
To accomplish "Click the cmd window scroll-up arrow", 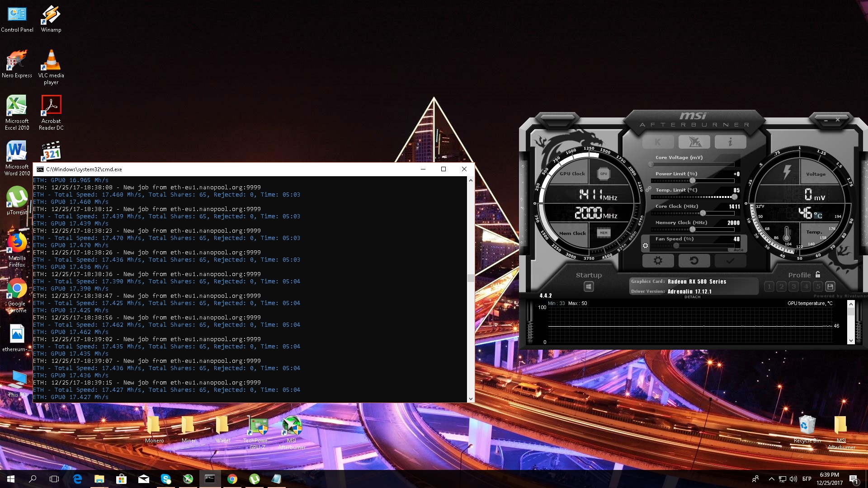I will [471, 180].
